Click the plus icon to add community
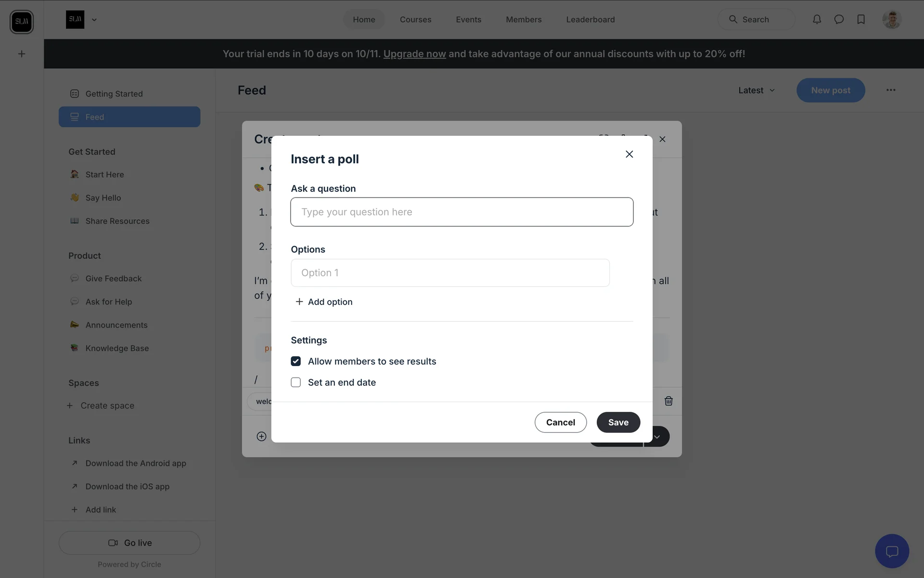 22,54
